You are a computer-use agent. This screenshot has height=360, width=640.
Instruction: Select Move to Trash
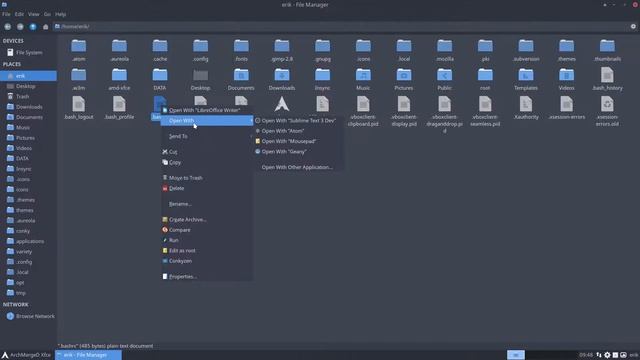[207, 178]
